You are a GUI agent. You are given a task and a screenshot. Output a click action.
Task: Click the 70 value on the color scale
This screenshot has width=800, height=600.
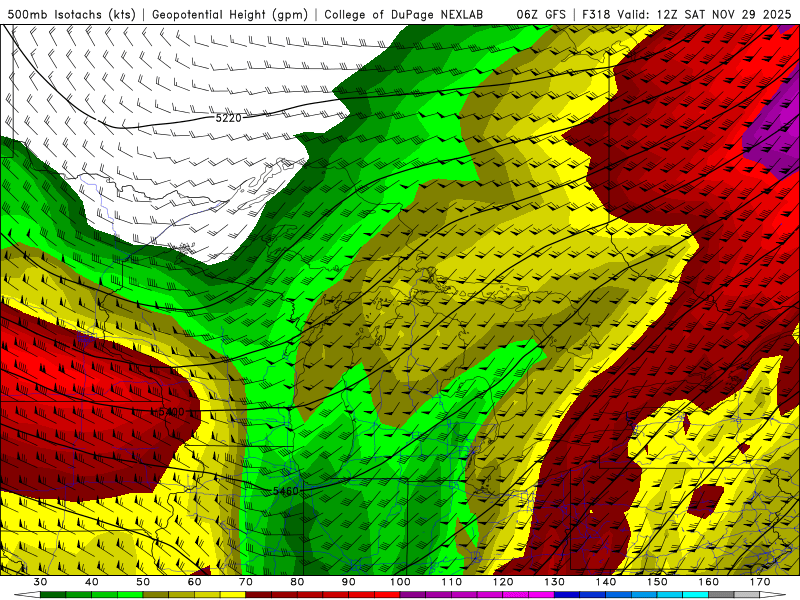click(x=246, y=582)
